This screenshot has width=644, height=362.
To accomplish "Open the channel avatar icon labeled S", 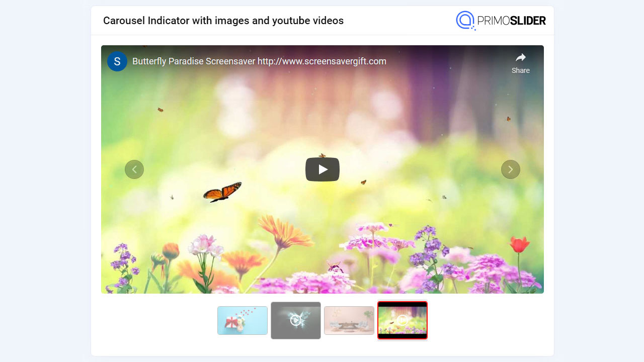I will [x=117, y=61].
